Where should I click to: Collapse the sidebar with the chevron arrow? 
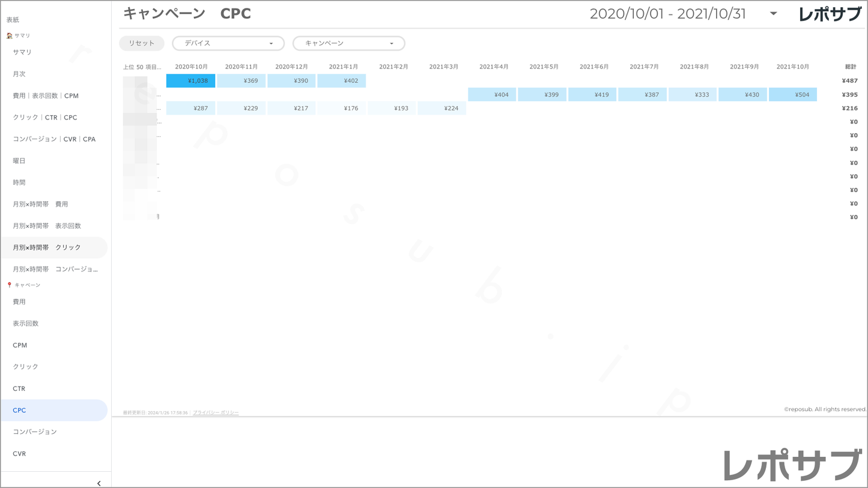click(x=99, y=483)
